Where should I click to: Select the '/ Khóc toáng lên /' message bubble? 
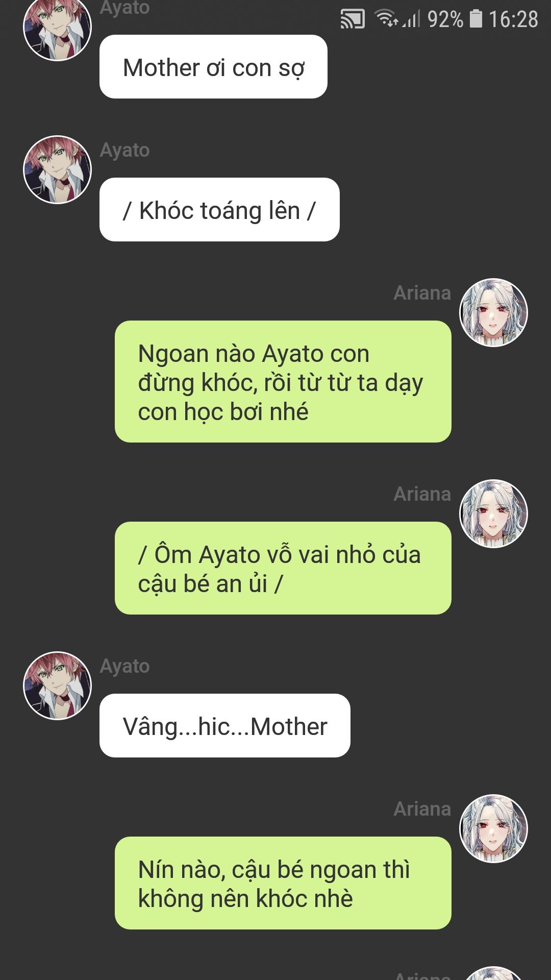click(219, 210)
